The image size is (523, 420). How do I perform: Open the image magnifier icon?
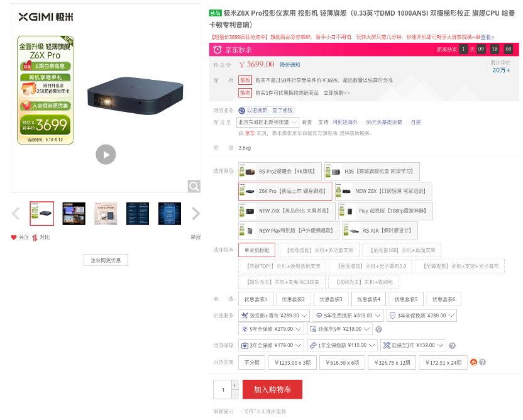click(194, 186)
